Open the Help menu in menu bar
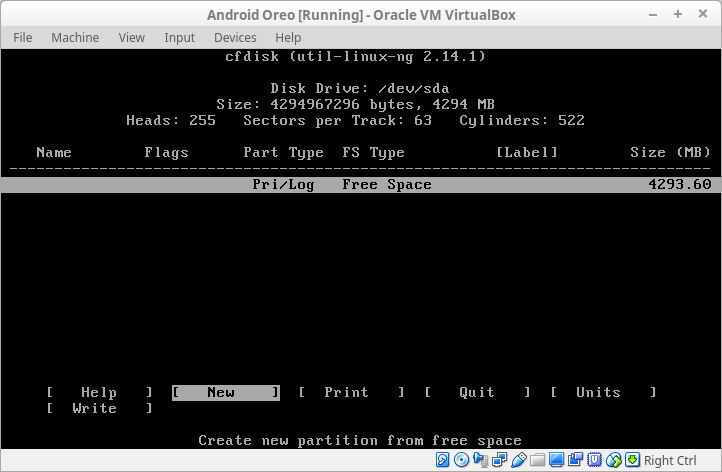 pos(288,37)
